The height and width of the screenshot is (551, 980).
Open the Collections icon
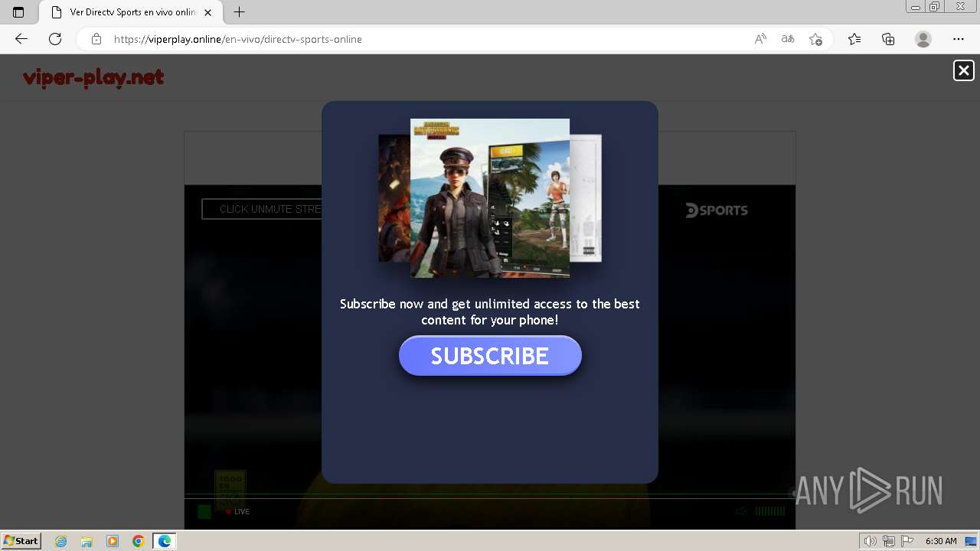pos(888,39)
